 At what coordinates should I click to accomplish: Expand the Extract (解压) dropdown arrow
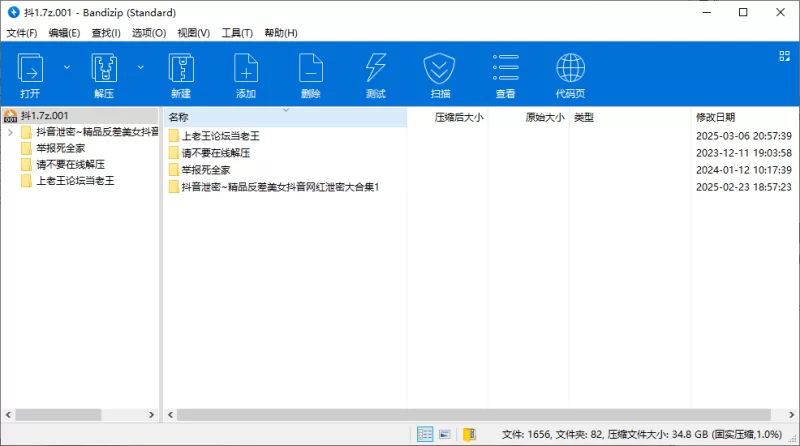click(141, 67)
